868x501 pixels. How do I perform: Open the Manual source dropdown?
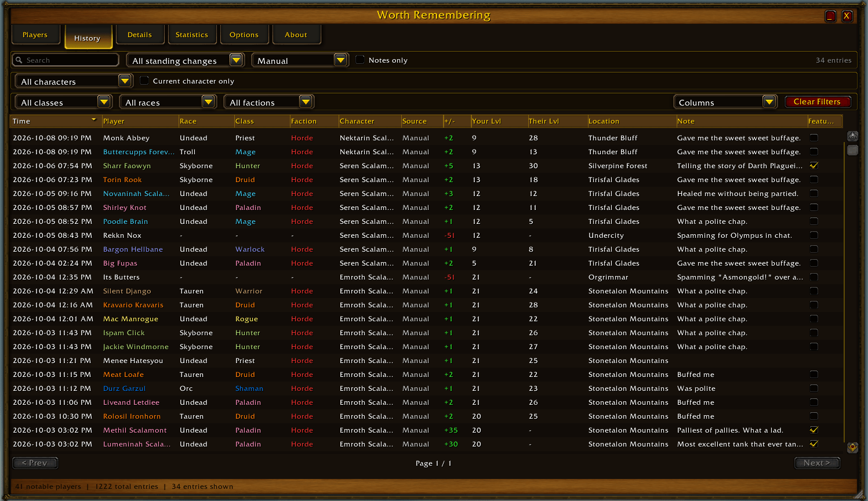point(300,60)
